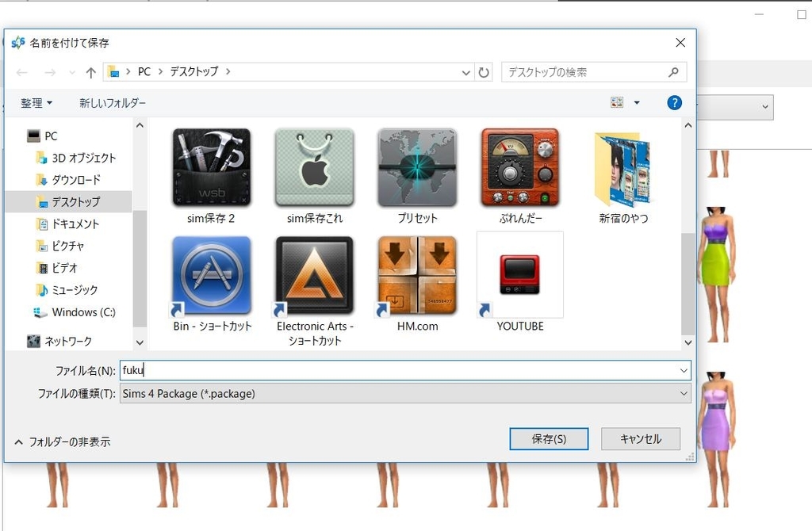Select ピクチャ in the sidebar
Viewport: 812px width, 531px height.
pos(59,246)
